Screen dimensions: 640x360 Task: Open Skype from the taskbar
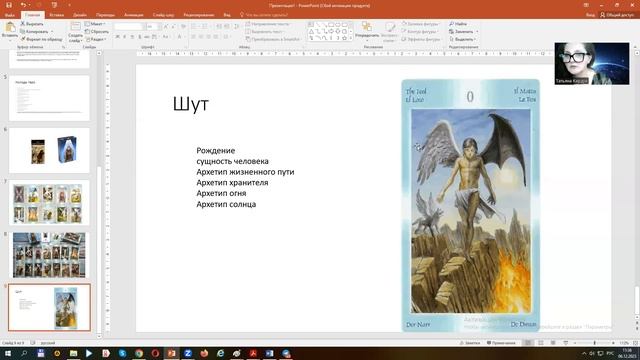122,353
